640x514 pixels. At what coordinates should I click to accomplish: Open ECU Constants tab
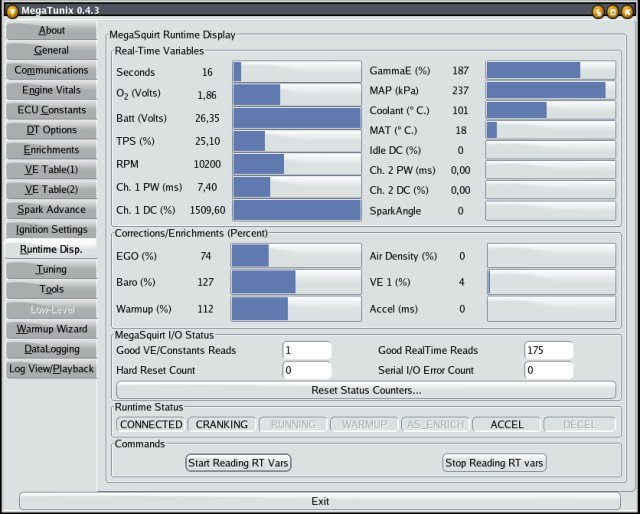[51, 110]
